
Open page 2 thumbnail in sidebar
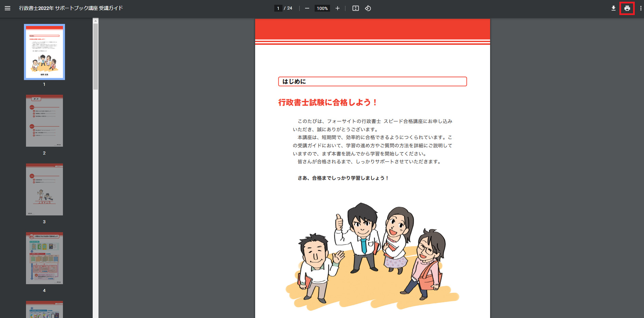click(x=44, y=121)
